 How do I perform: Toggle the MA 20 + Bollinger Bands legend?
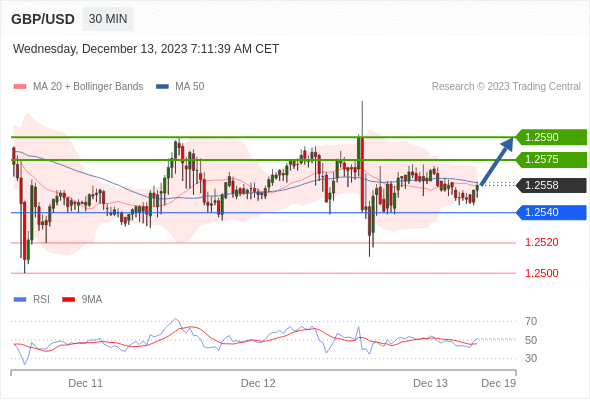point(88,87)
